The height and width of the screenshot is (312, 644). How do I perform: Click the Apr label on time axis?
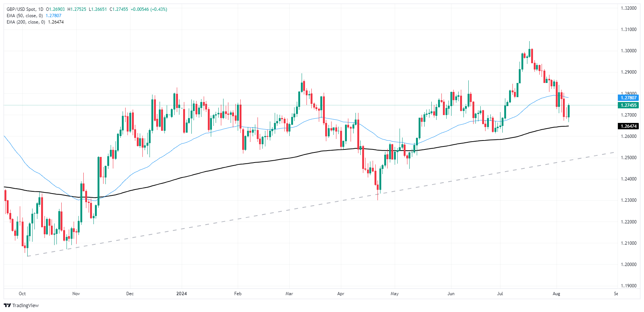[341, 294]
